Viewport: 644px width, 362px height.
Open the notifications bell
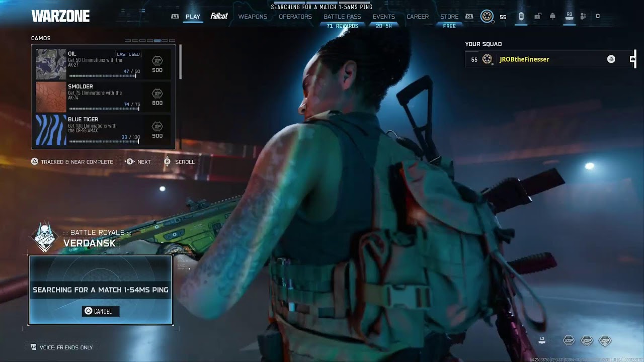(552, 16)
